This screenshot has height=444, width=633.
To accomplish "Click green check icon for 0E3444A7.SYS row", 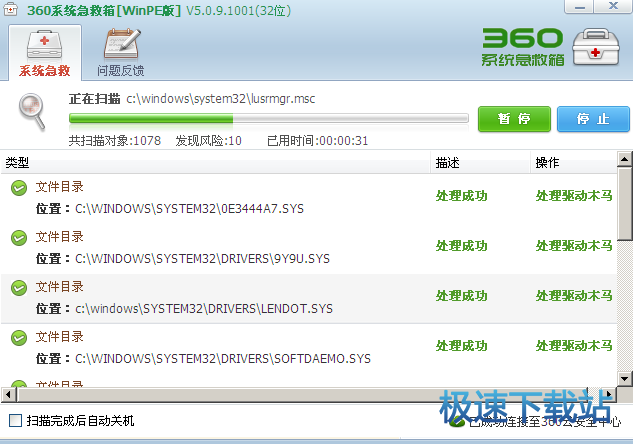I will click(19, 188).
